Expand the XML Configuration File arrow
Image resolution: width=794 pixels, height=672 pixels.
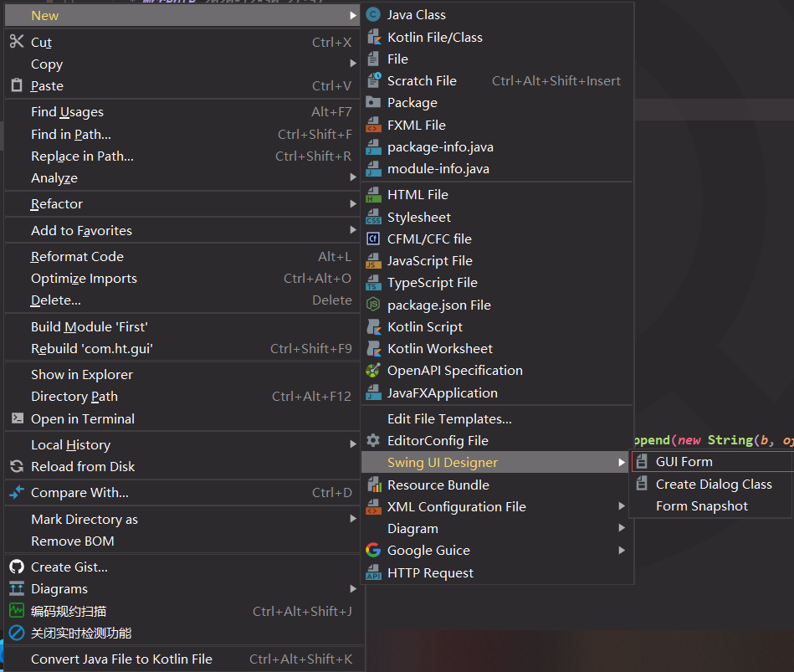coord(622,506)
